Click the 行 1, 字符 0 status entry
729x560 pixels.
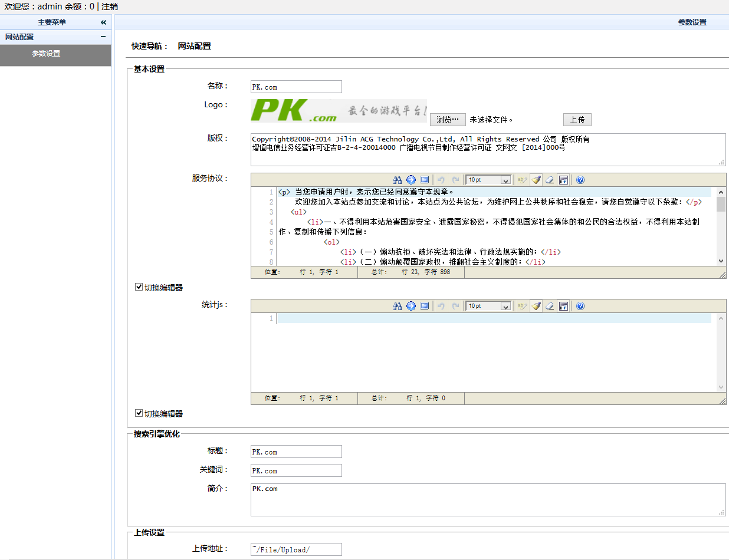point(426,398)
